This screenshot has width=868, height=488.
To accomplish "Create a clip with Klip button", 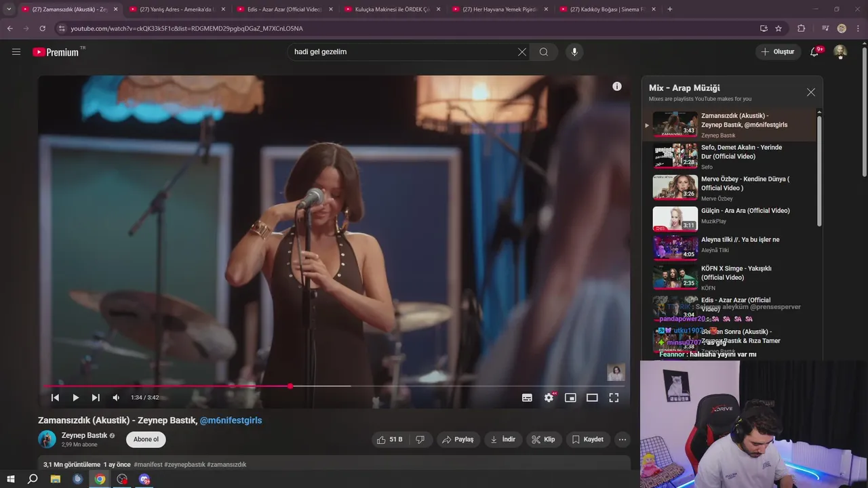I will (x=544, y=439).
